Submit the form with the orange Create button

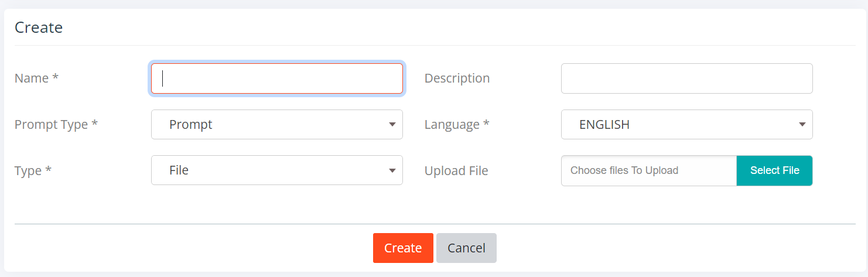click(x=403, y=248)
